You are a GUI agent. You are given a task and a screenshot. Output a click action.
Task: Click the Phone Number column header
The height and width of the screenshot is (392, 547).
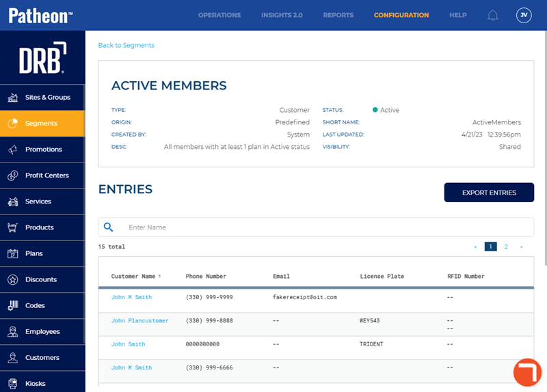click(206, 277)
